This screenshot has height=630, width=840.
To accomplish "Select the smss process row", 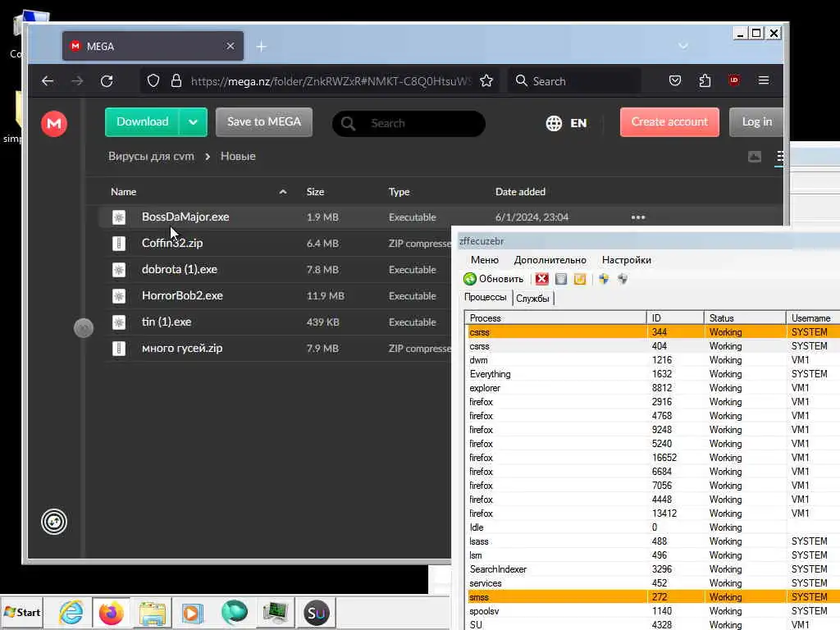I will 652,597.
